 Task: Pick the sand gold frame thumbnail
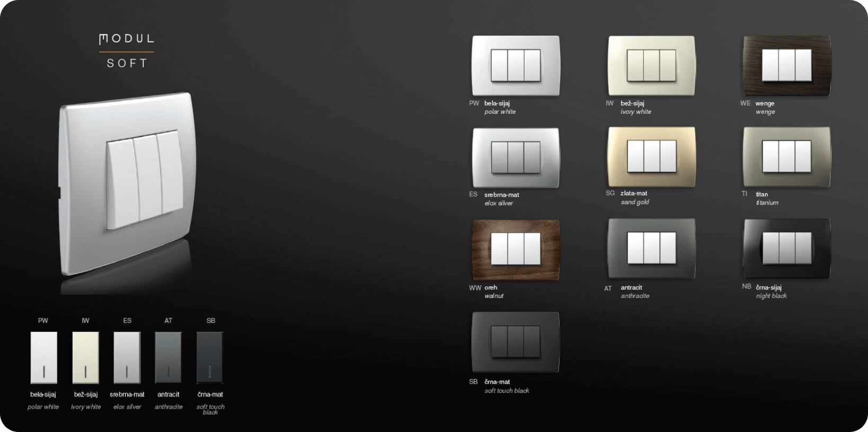(651, 157)
